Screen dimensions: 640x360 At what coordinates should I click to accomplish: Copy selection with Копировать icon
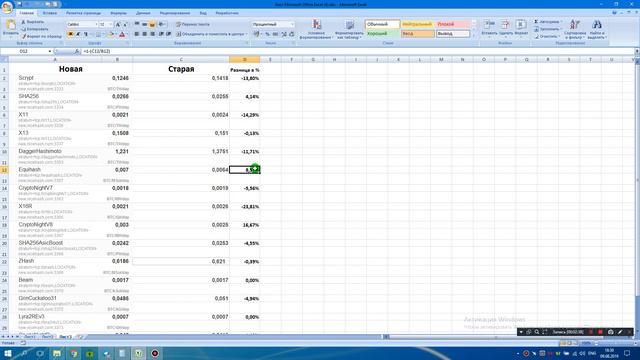[x=34, y=29]
